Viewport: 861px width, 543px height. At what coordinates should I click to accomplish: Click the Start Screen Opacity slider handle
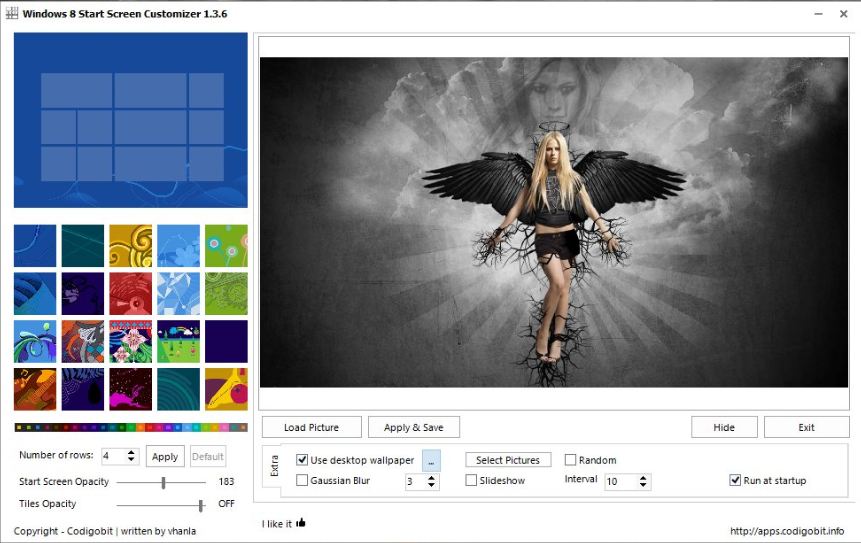point(163,482)
